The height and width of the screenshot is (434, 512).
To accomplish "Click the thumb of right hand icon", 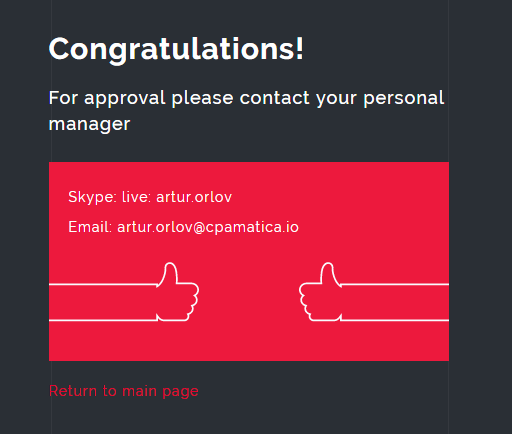I will click(328, 273).
